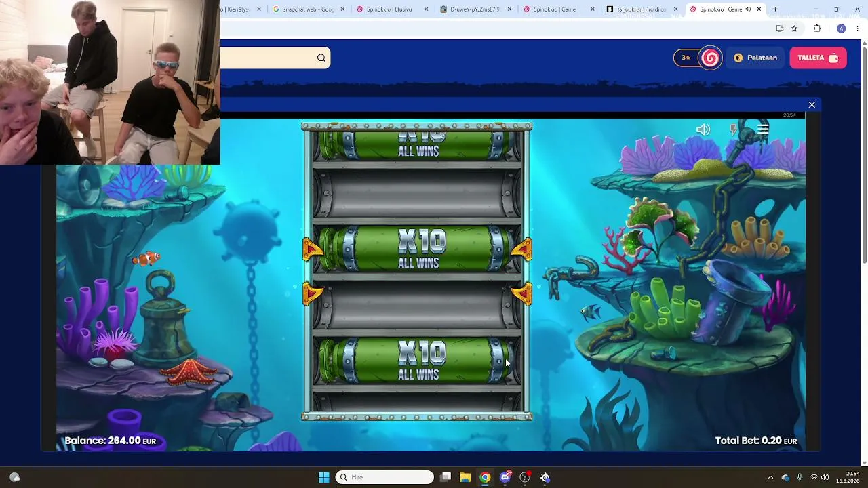Open the Pelataan balance button
This screenshot has width=868, height=488.
pyautogui.click(x=755, y=58)
